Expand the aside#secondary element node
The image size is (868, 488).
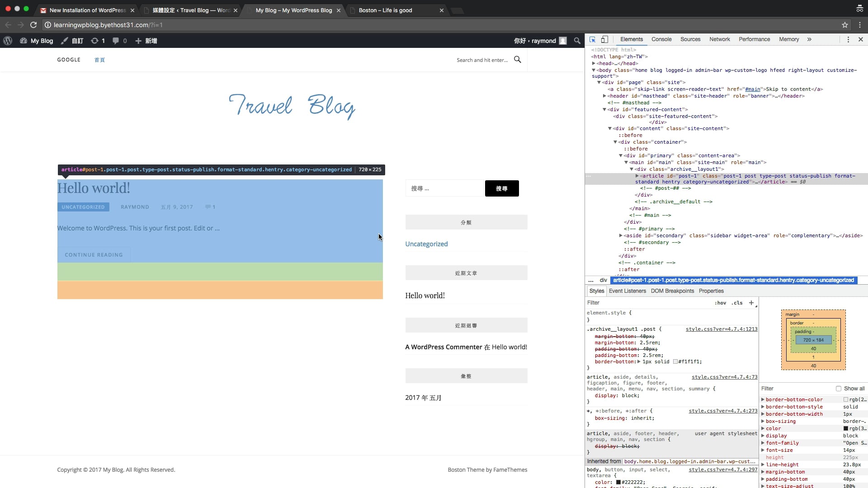[621, 235]
